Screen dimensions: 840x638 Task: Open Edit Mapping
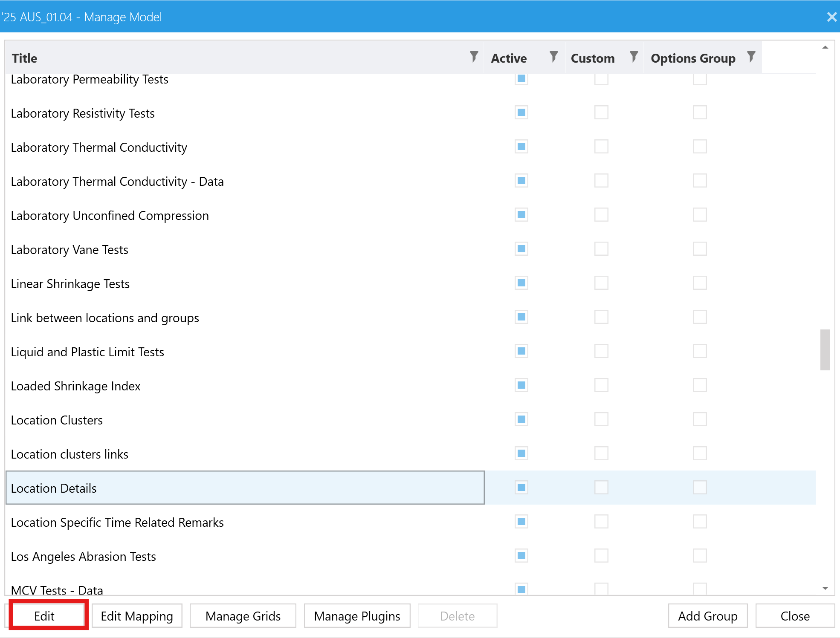click(137, 616)
